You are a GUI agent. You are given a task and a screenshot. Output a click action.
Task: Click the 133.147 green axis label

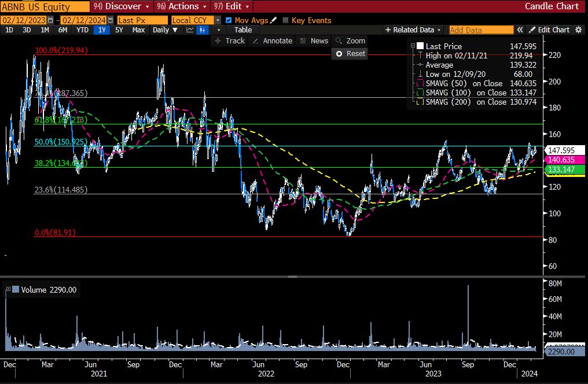click(x=564, y=169)
